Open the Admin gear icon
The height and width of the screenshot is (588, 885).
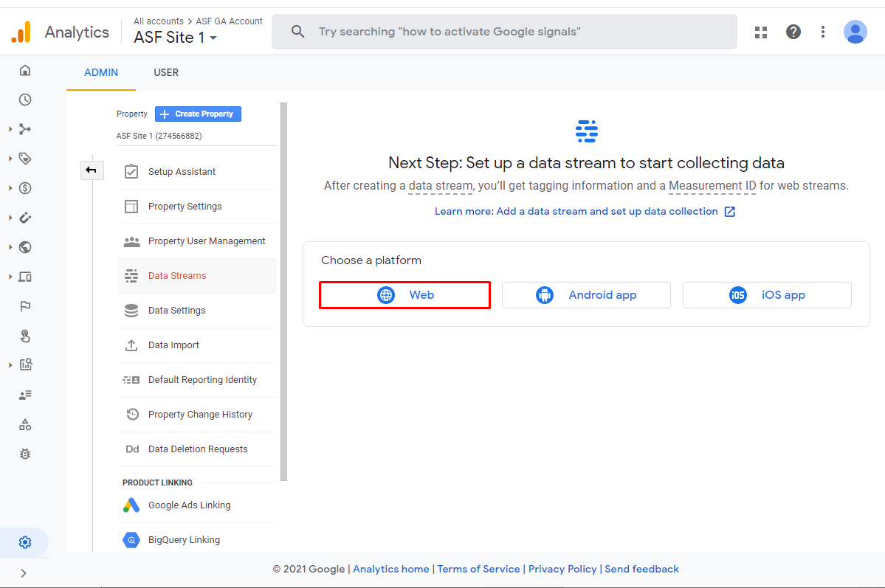pyautogui.click(x=25, y=542)
